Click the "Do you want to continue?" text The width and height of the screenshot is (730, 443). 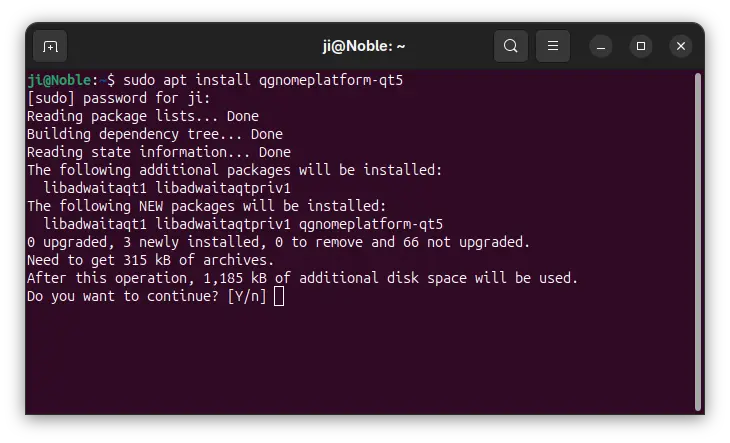123,296
